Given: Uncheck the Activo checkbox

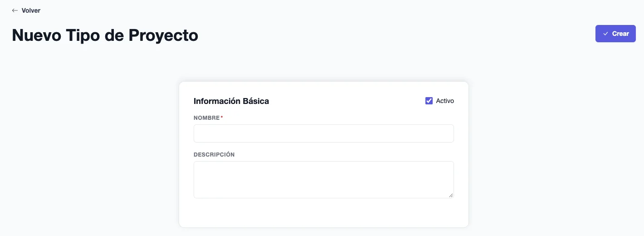Looking at the screenshot, I should [x=429, y=101].
